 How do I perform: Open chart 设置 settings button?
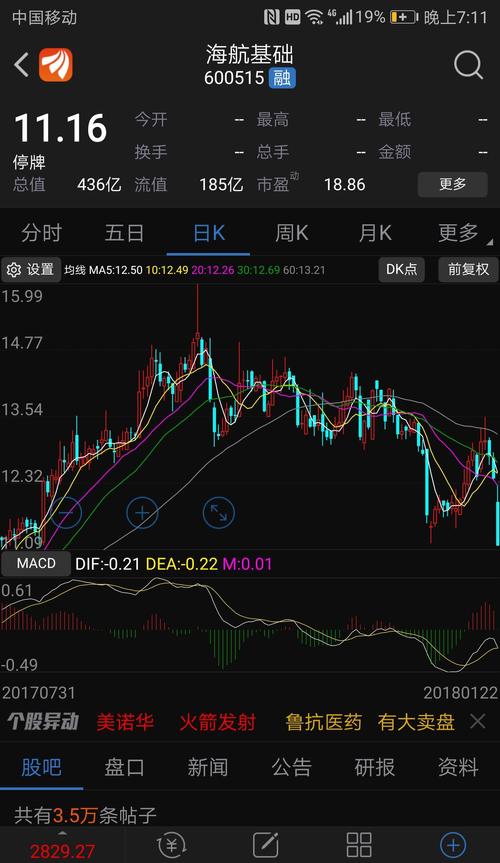click(x=31, y=269)
